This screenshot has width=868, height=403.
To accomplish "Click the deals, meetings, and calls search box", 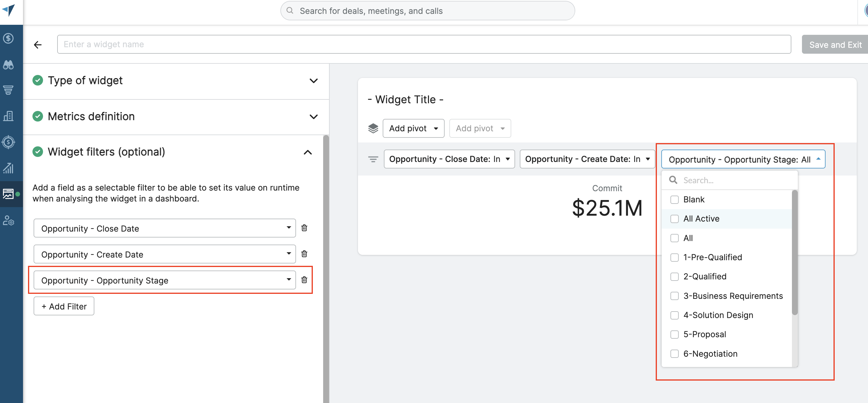I will click(x=428, y=10).
